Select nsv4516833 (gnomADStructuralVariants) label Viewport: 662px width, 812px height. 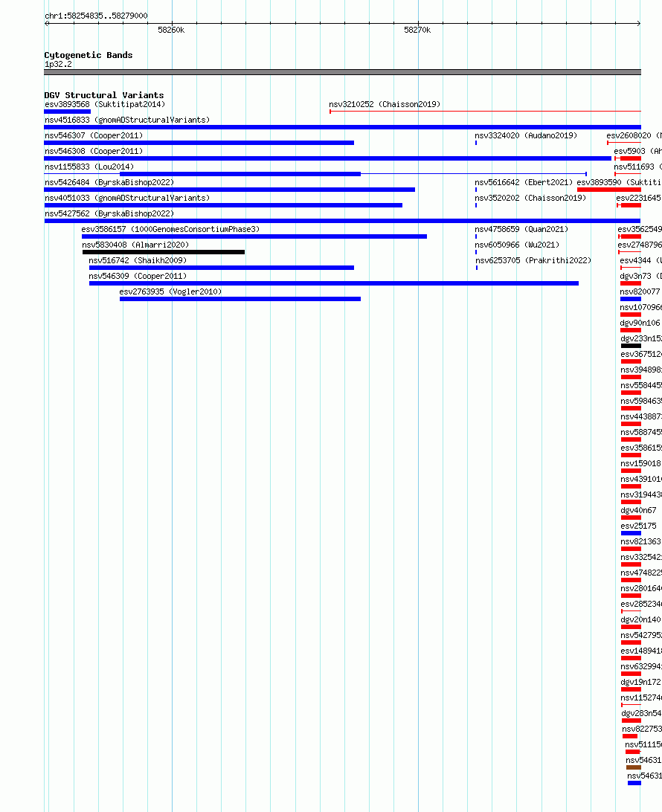(127, 120)
